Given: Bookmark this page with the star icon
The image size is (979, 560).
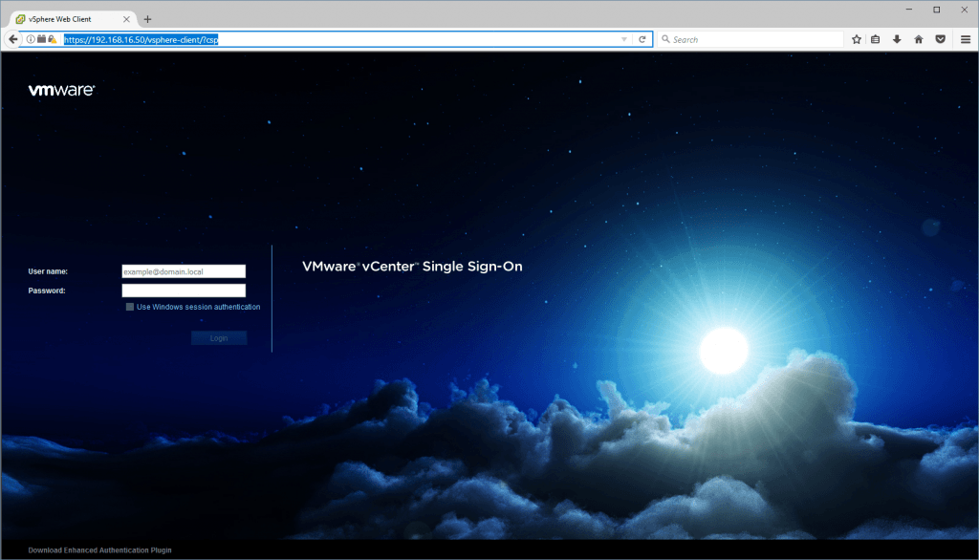Looking at the screenshot, I should tap(857, 39).
